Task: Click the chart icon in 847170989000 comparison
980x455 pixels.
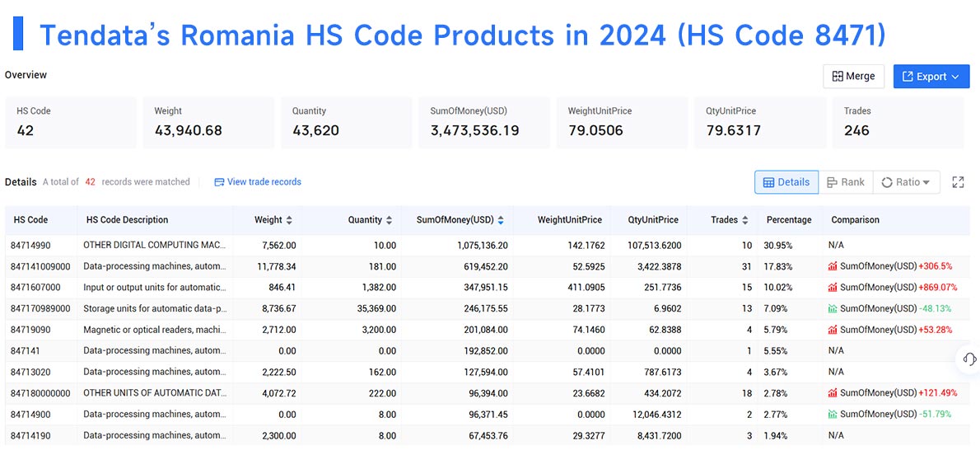Action: coord(833,308)
